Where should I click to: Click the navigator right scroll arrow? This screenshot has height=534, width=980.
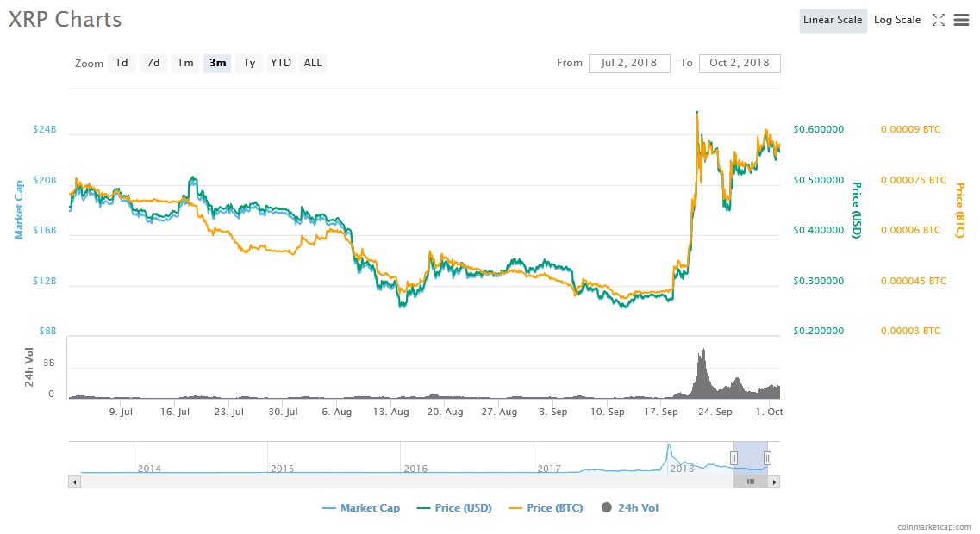774,481
